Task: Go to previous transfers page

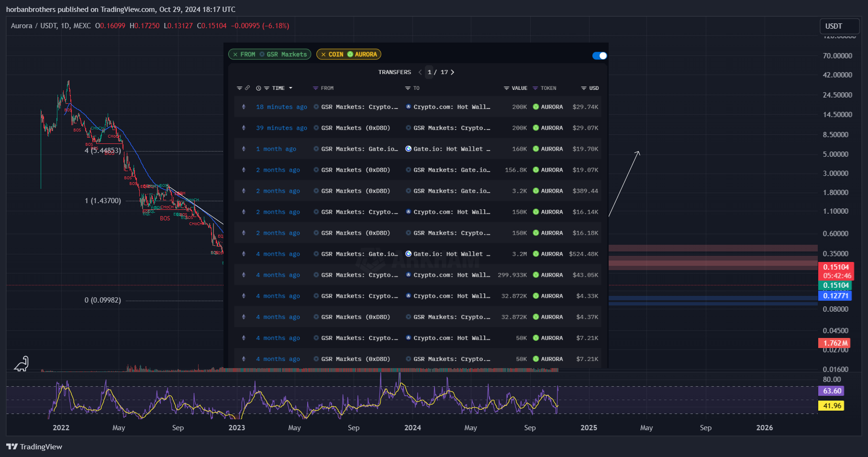Action: tap(420, 72)
